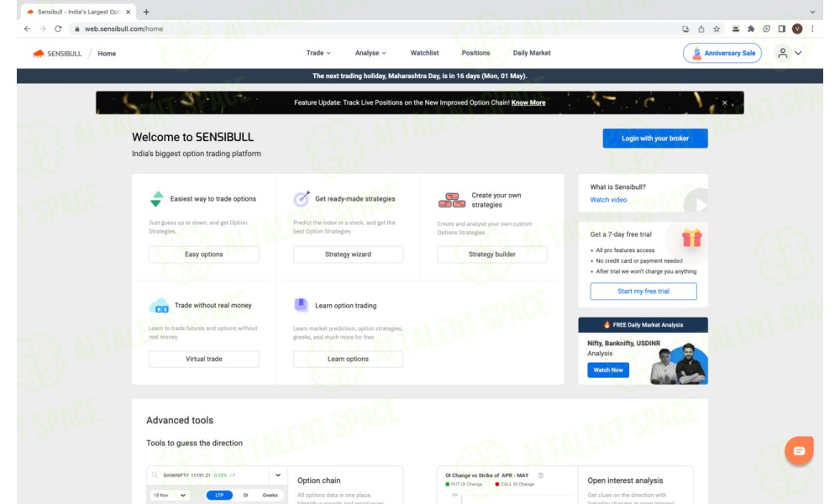Open the Positions menu item
The image size is (840, 504).
(475, 53)
